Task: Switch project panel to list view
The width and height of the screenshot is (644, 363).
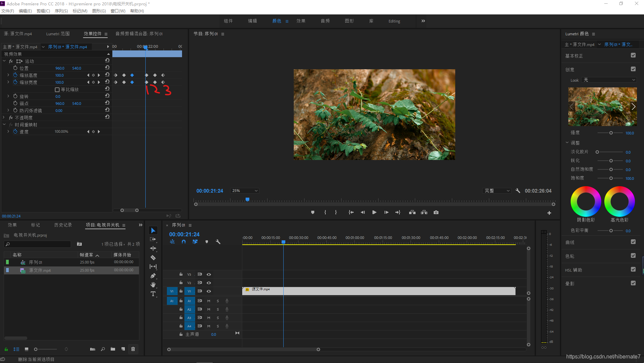Action: (x=16, y=349)
